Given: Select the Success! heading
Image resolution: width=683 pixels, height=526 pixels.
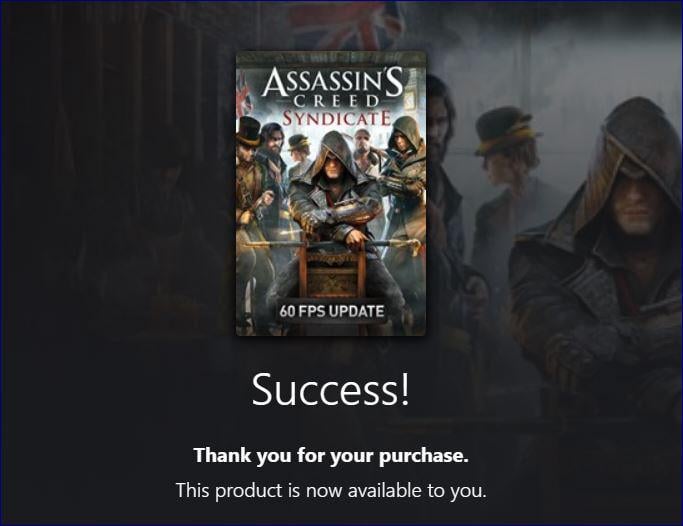Looking at the screenshot, I should 331,389.
